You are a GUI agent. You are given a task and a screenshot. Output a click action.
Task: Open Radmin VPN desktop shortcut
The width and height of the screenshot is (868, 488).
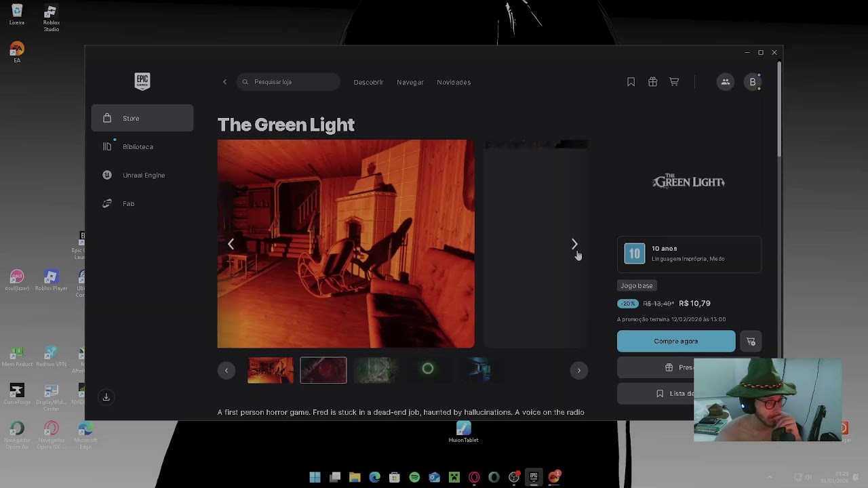pos(51,357)
